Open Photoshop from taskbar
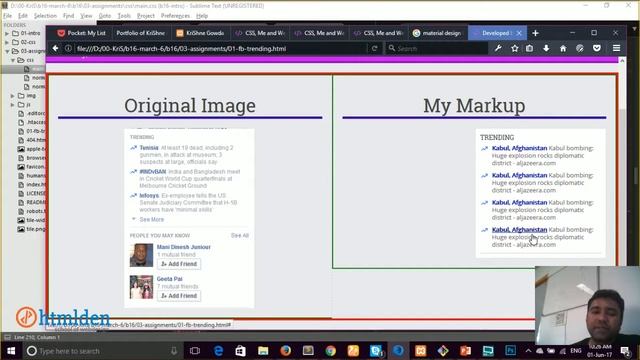 tap(510, 351)
